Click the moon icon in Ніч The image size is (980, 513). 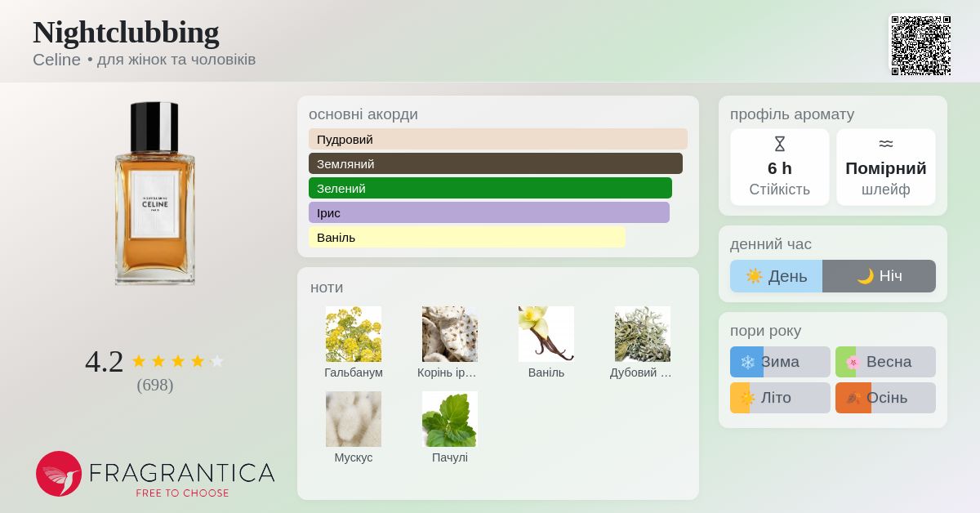click(866, 276)
